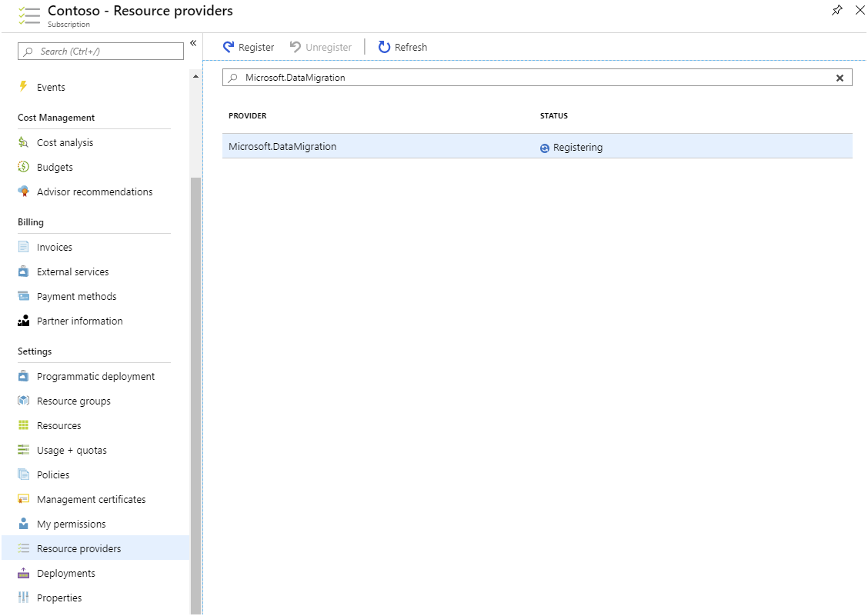Pin the blade using the pin icon
The width and height of the screenshot is (868, 616).
coord(837,11)
